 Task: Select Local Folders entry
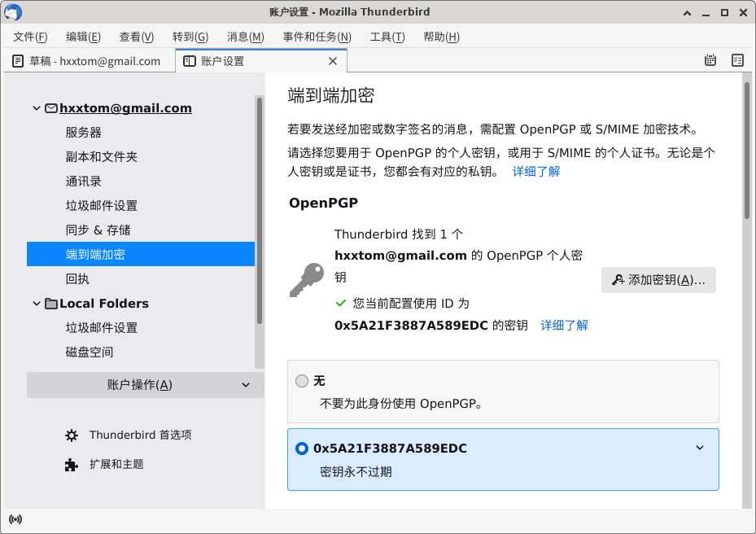[103, 304]
